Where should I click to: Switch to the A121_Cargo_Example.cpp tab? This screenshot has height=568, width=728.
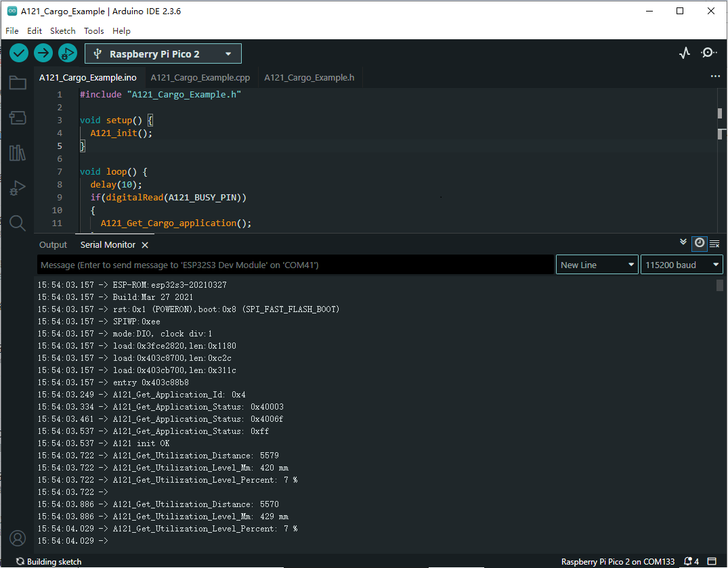coord(200,78)
